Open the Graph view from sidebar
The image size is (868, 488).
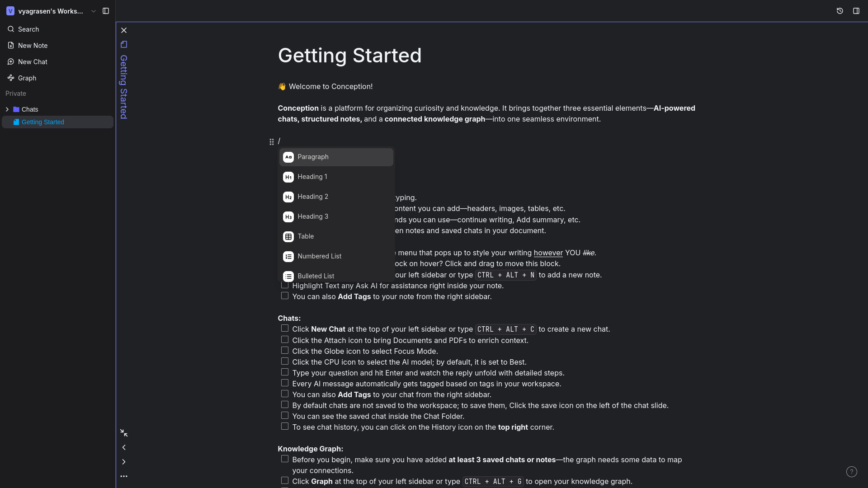tap(27, 78)
